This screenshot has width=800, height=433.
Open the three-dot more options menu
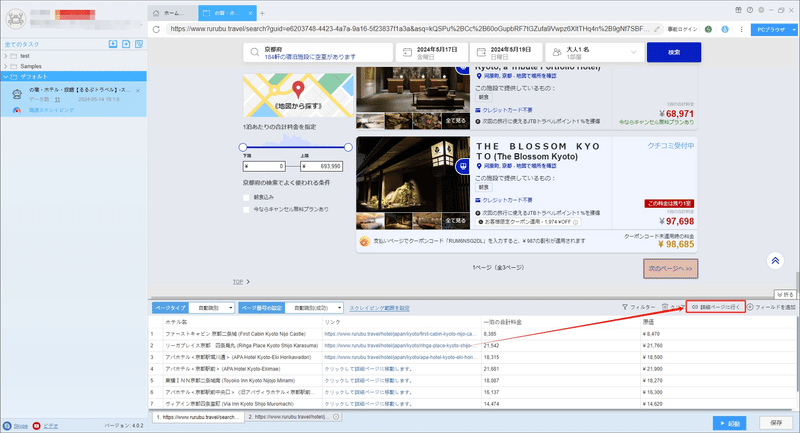click(x=741, y=29)
